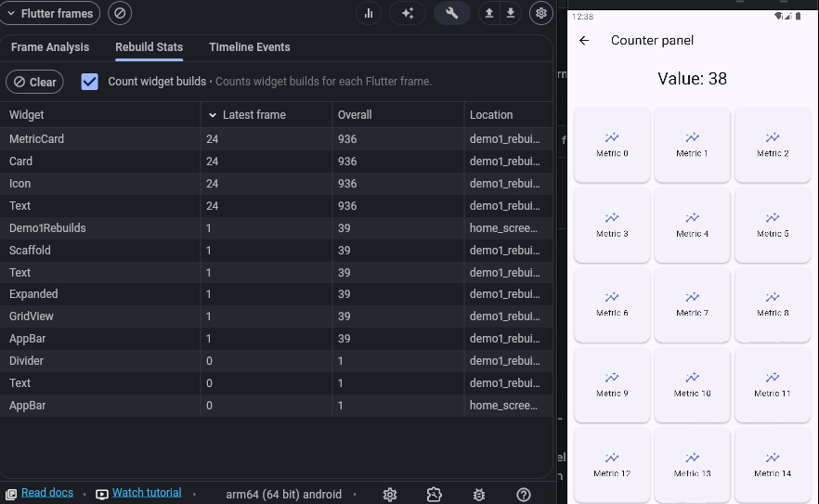Tap the Metric 0 card
819x504 pixels.
tap(612, 145)
